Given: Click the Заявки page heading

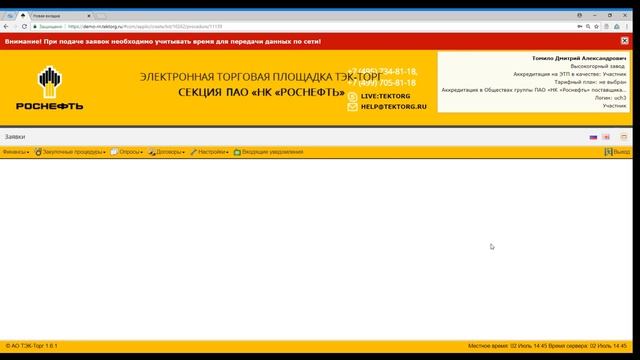Looking at the screenshot, I should (x=15, y=137).
